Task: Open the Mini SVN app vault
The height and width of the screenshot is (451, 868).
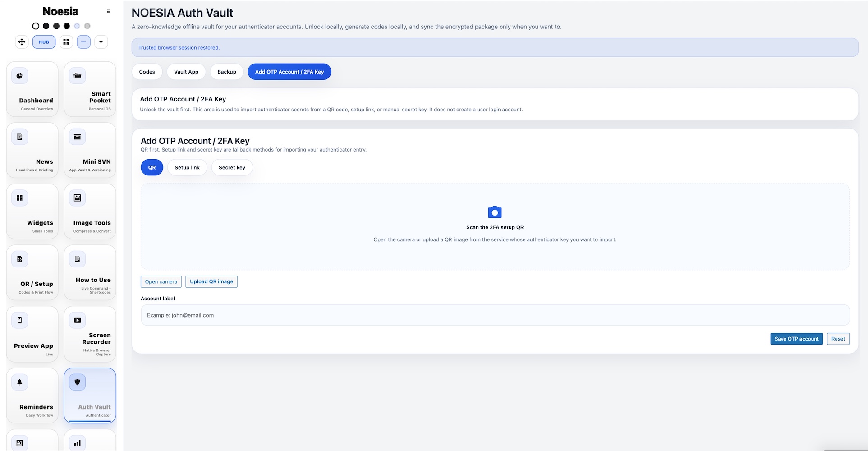Action: click(x=90, y=150)
